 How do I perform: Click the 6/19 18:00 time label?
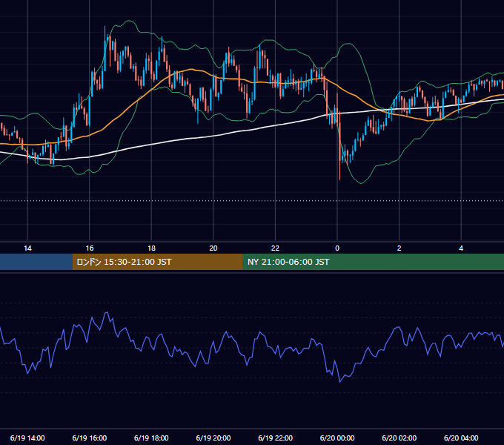tap(151, 438)
